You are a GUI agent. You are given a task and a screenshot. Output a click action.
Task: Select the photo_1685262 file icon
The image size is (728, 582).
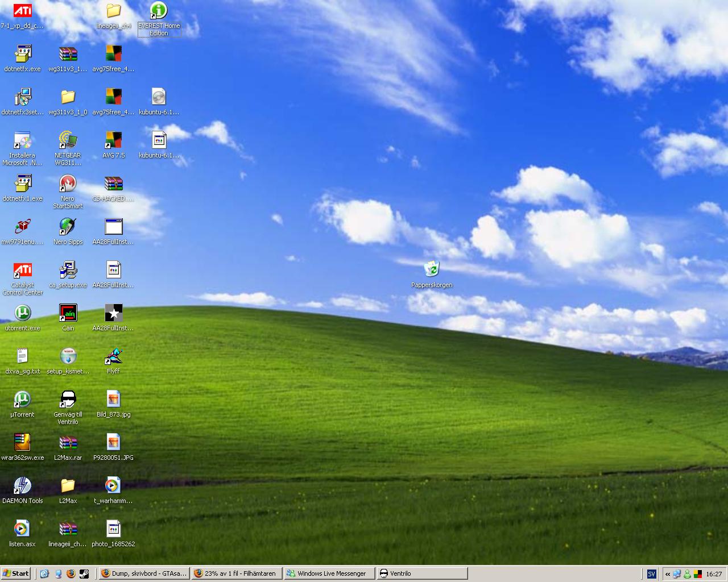pyautogui.click(x=114, y=534)
